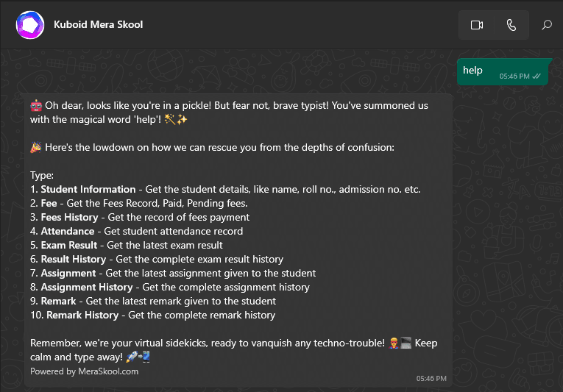
Task: Click the Kuboid Mera Skool profile avatar
Action: pos(30,25)
